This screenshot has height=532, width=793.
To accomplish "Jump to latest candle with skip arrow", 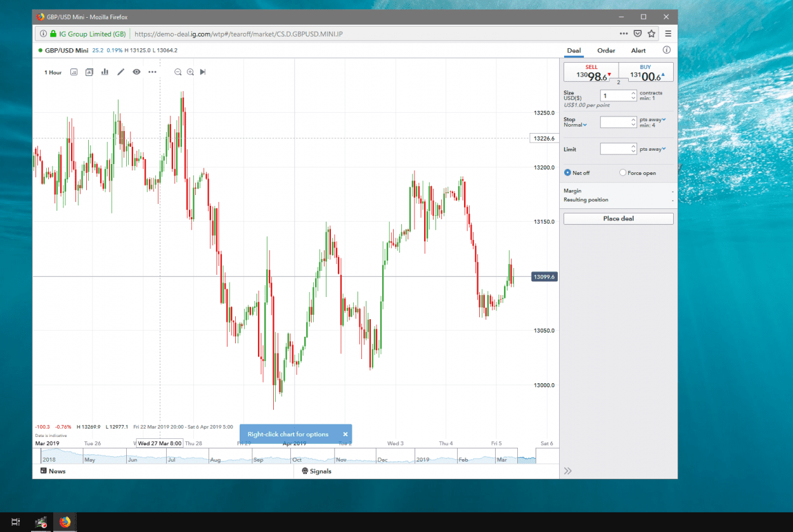I will point(203,72).
